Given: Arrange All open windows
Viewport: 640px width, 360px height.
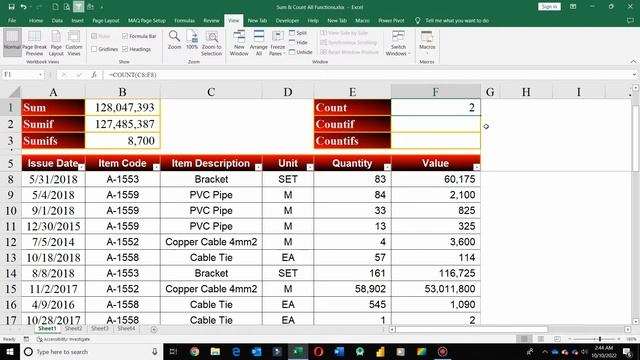Looking at the screenshot, I should 259,42.
